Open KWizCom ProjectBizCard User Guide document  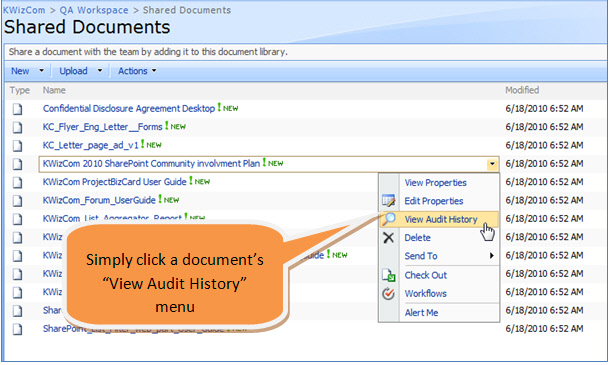[x=114, y=182]
